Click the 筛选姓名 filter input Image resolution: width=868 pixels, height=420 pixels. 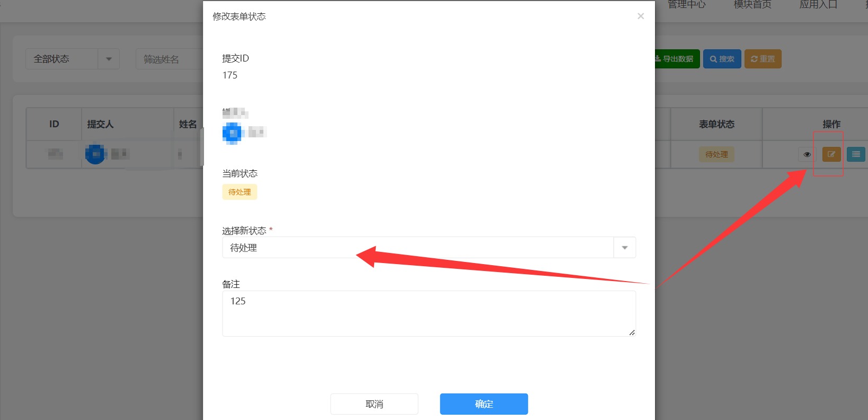click(170, 59)
